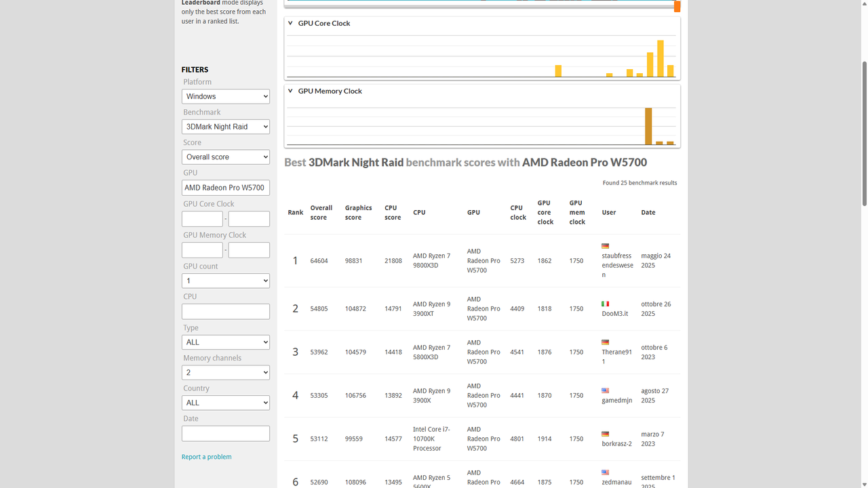Click overall score 54805 in rank 2 row
868x488 pixels.
319,309
